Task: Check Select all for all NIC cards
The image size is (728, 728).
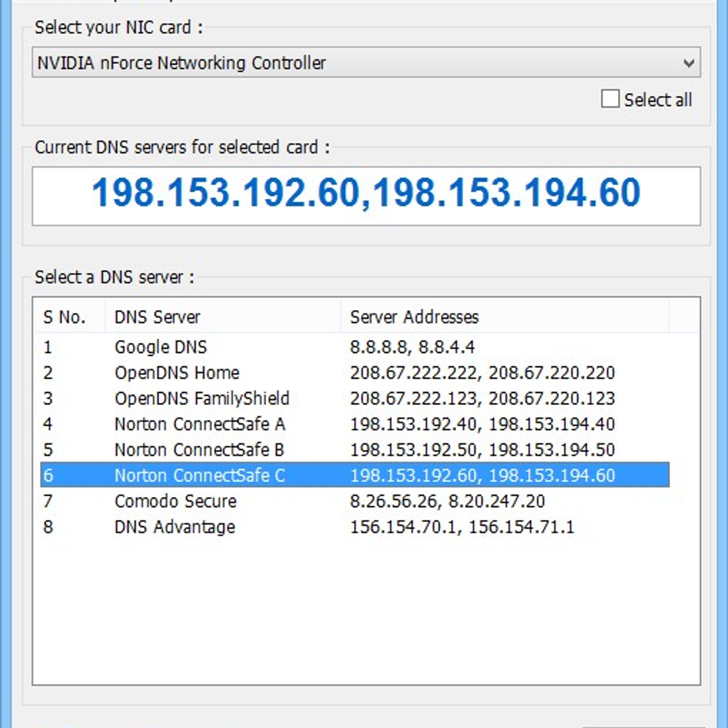Action: pos(609,98)
